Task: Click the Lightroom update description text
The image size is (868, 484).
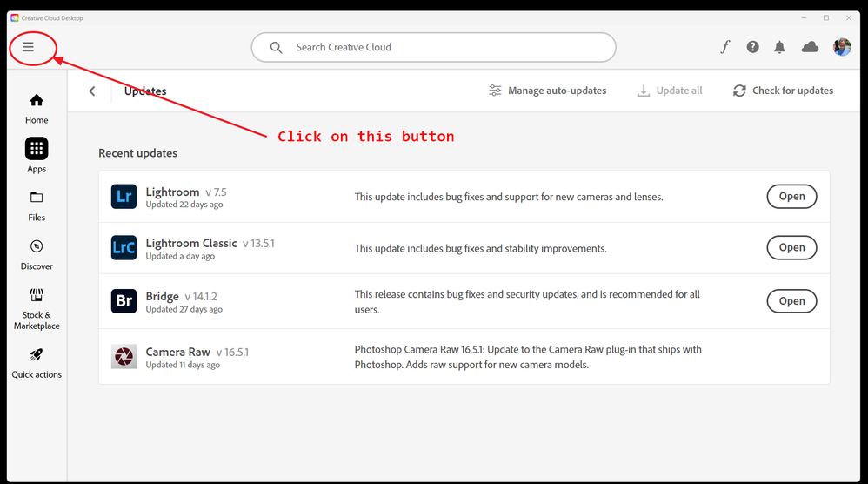Action: click(509, 197)
